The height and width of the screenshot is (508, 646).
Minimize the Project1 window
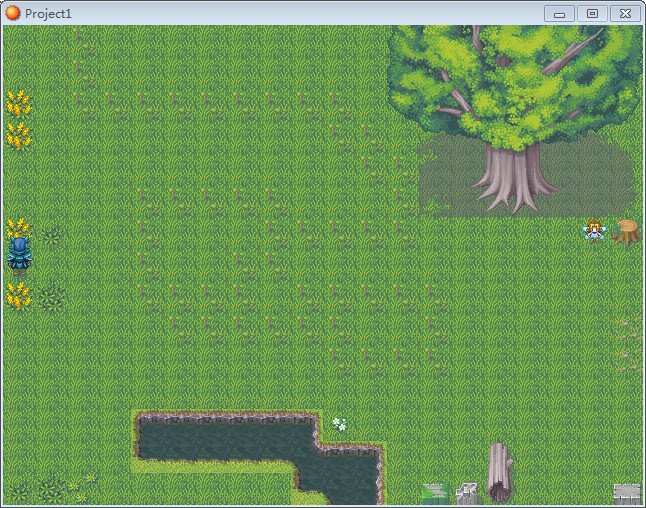point(559,14)
